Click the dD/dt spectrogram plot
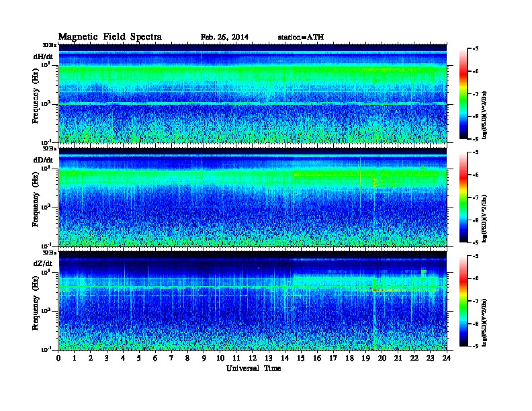Viewport: 532px width, 411px height. [253, 197]
